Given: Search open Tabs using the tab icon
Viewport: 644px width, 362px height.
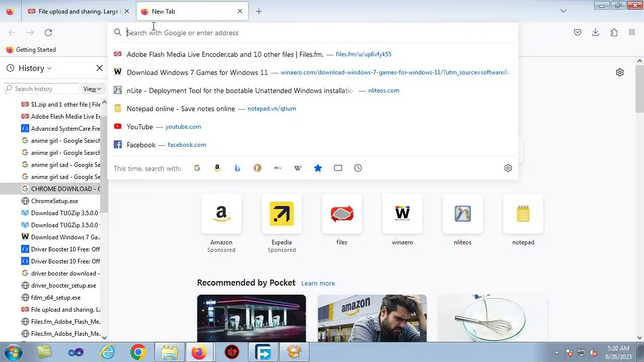Looking at the screenshot, I should (338, 168).
